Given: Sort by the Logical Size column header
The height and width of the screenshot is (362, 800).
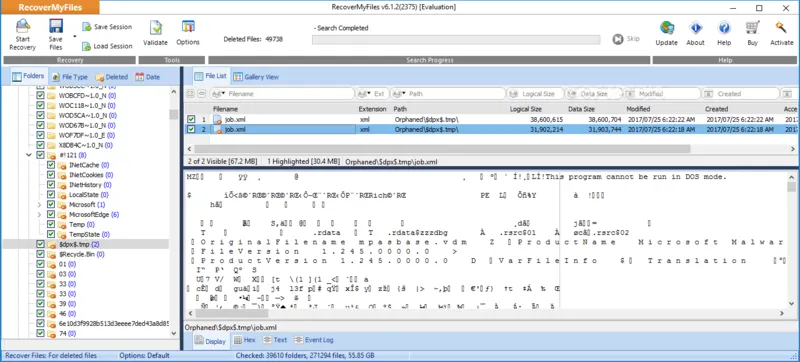Looking at the screenshot, I should coord(526,109).
